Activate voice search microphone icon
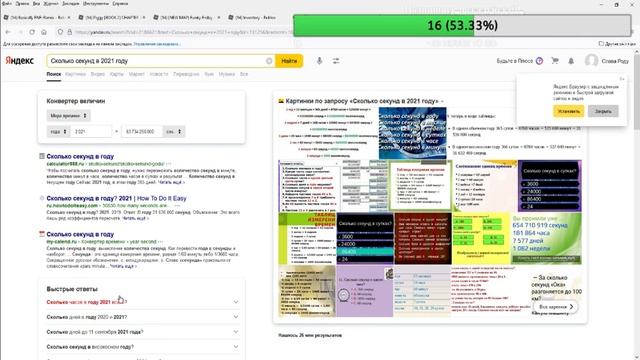640x360 pixels. [319, 61]
